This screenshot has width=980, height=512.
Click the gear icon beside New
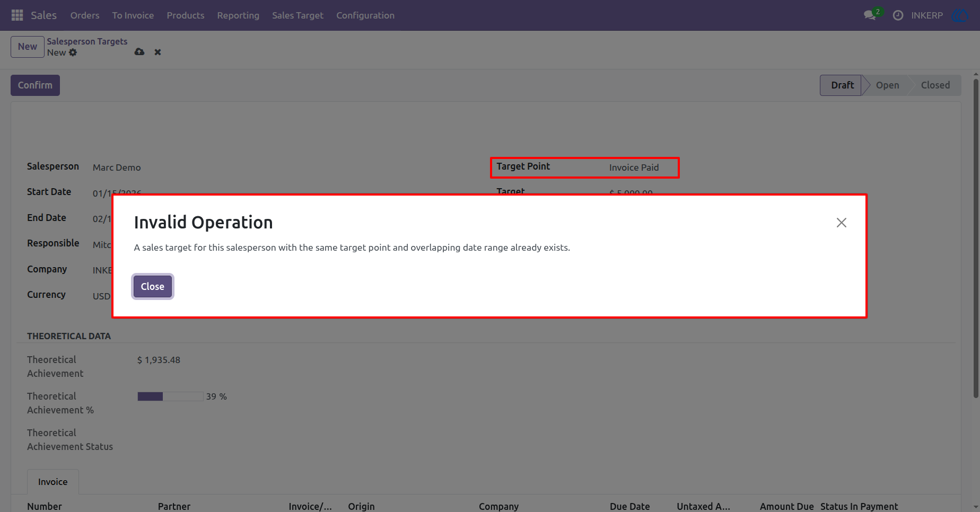pyautogui.click(x=73, y=52)
